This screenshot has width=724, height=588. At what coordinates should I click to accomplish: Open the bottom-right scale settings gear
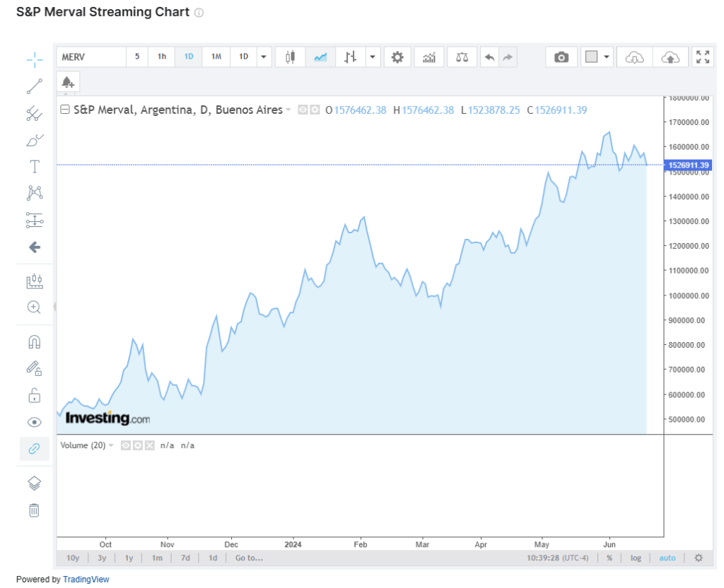pos(699,558)
